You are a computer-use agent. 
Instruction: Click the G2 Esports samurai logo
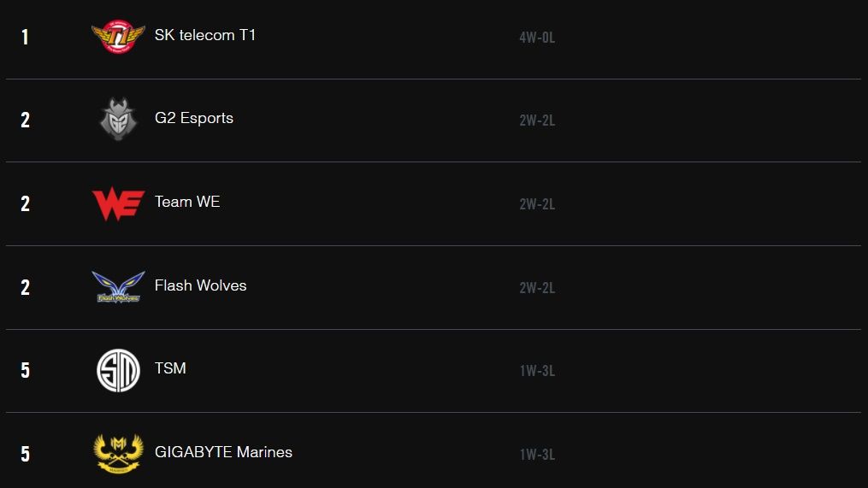coord(118,119)
